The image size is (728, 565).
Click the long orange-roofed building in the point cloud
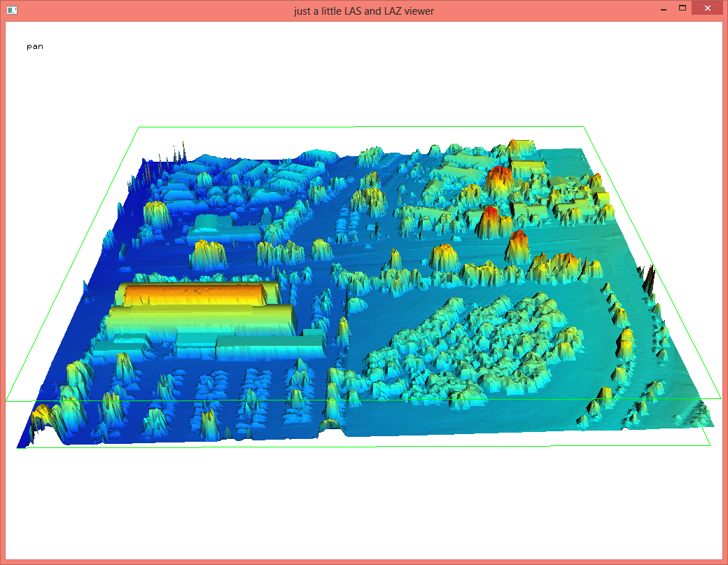tap(197, 294)
